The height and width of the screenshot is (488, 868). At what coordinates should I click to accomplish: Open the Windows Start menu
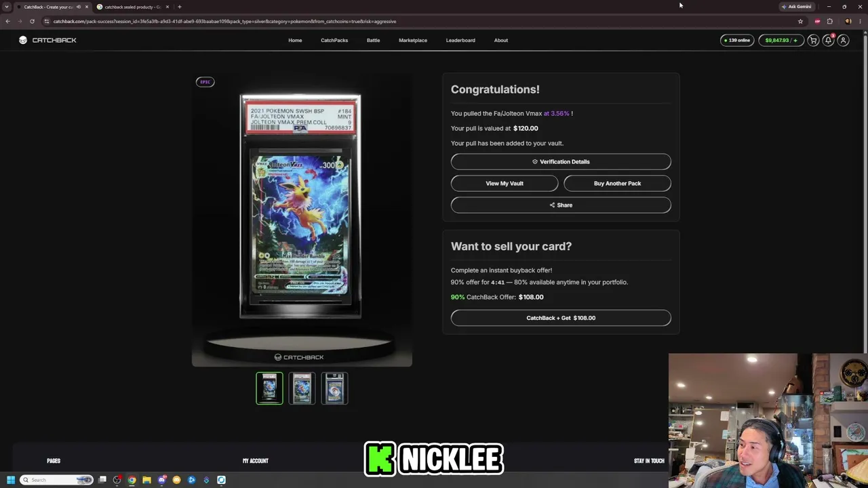point(10,480)
